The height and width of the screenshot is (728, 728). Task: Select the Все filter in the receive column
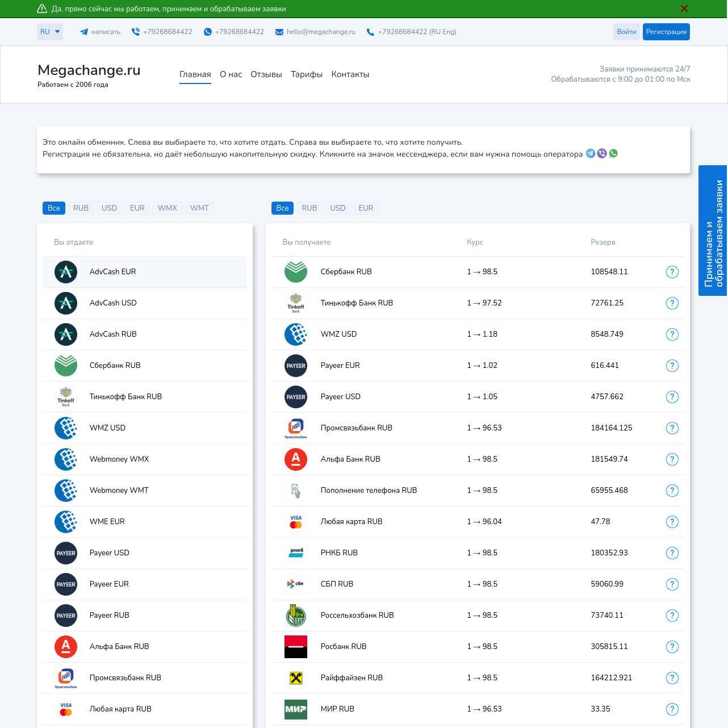click(x=282, y=208)
